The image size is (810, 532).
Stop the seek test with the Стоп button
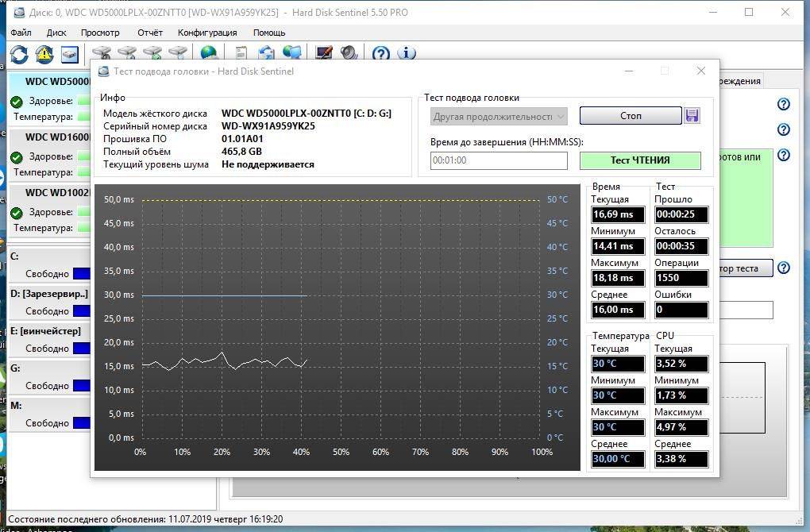tap(631, 116)
